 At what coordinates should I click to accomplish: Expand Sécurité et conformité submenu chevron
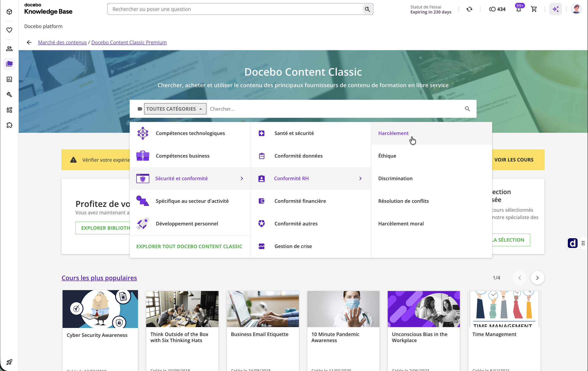(x=242, y=178)
